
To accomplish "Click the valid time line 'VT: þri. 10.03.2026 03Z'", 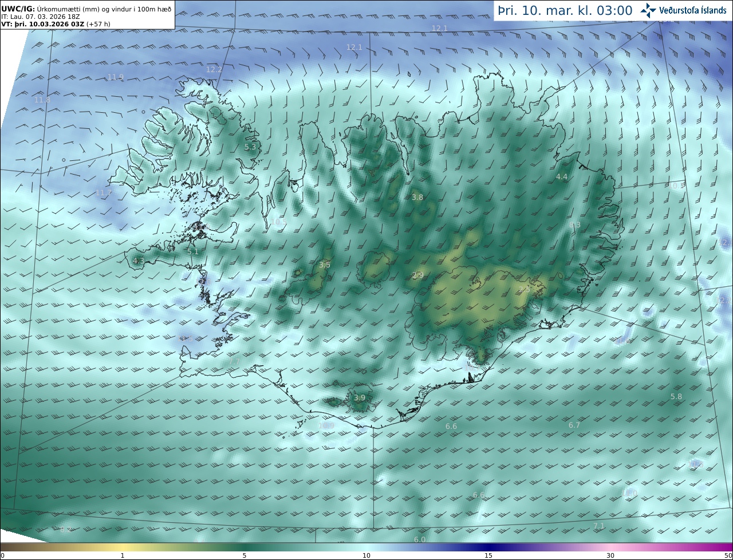I will (44, 24).
